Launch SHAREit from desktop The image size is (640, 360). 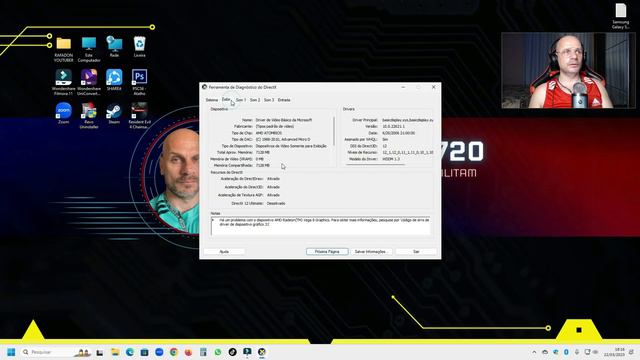(114, 80)
